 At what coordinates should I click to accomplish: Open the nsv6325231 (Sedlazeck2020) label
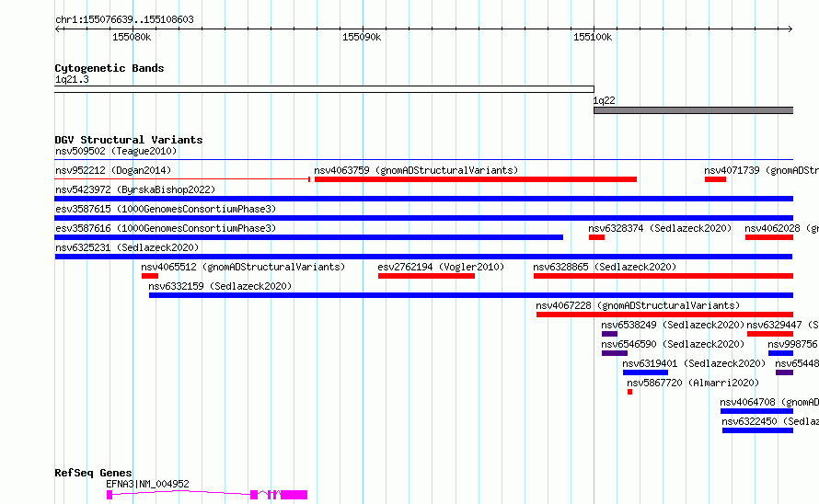point(127,247)
